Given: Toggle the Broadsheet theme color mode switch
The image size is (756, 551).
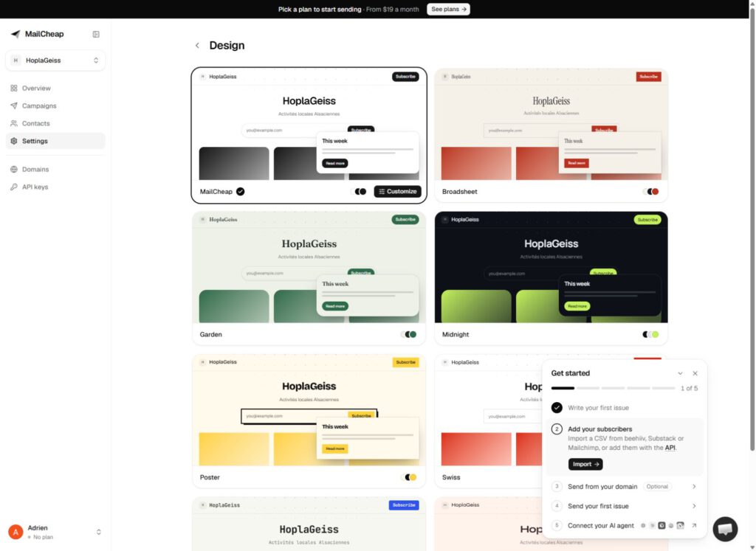Looking at the screenshot, I should pyautogui.click(x=651, y=191).
